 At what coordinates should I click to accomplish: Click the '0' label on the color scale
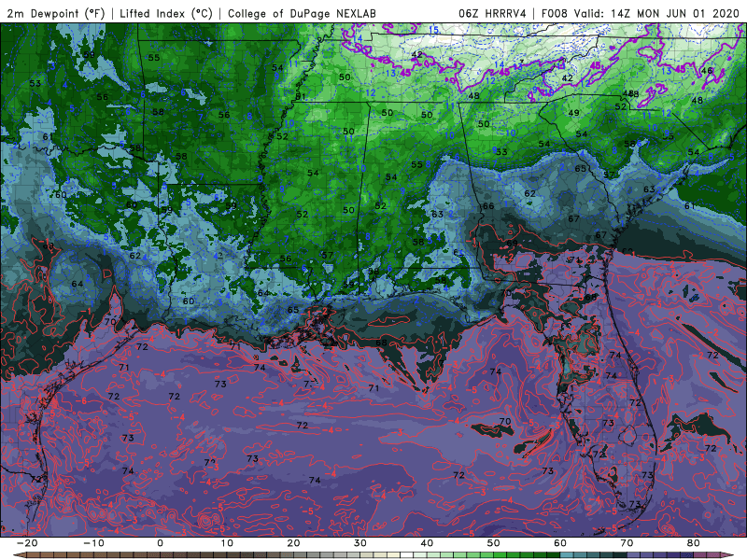click(x=160, y=543)
